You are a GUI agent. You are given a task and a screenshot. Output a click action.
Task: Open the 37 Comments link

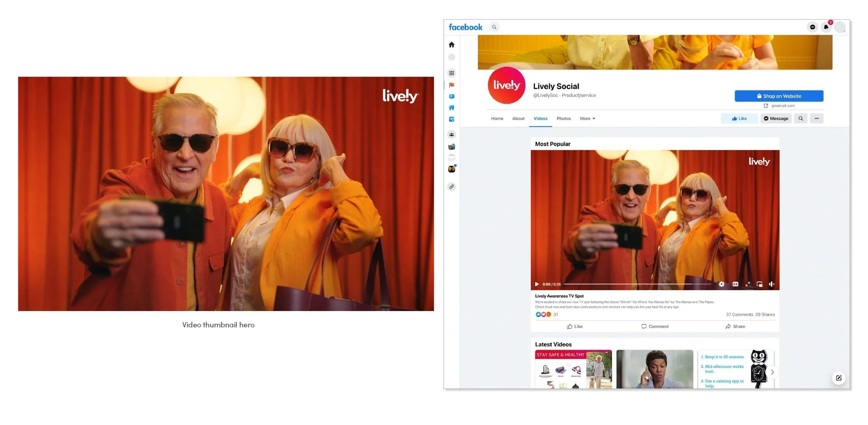point(739,314)
